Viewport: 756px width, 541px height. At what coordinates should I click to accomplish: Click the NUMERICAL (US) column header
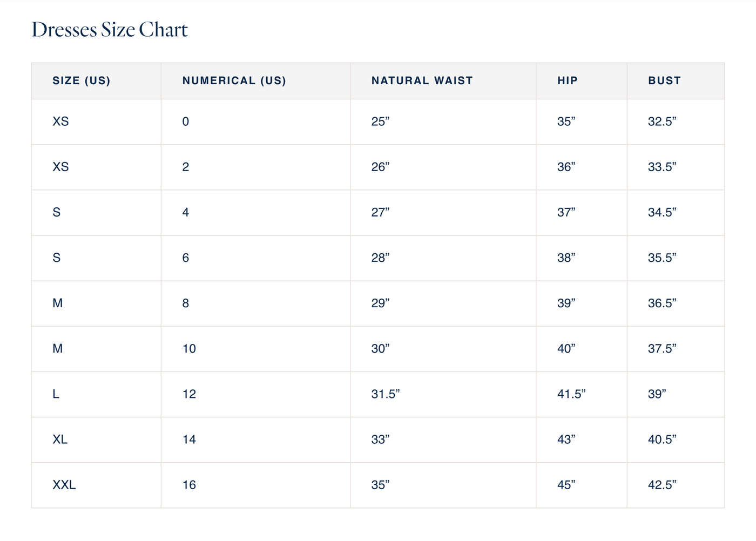[x=234, y=80]
